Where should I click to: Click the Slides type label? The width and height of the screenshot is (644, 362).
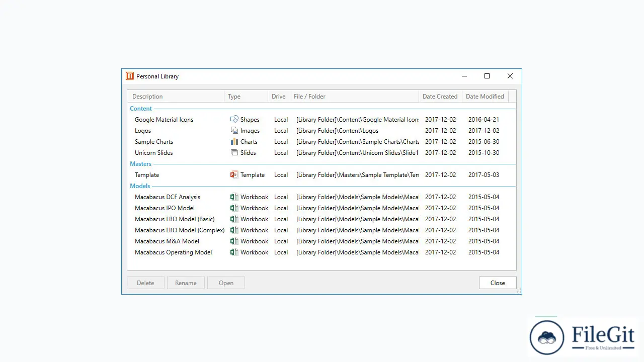[x=248, y=153]
